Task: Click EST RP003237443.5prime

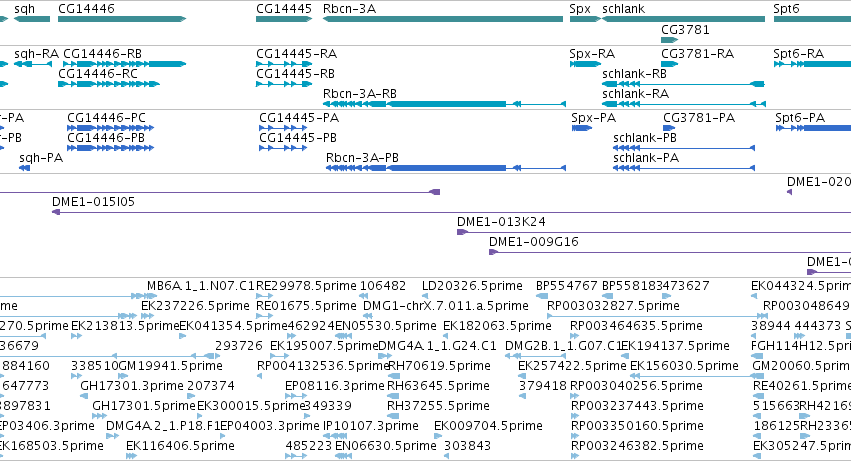Action: click(x=637, y=406)
